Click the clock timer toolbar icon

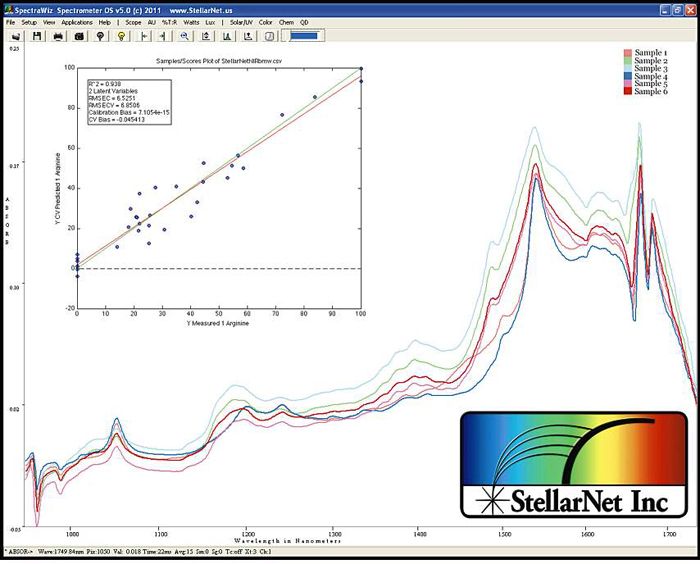(269, 36)
